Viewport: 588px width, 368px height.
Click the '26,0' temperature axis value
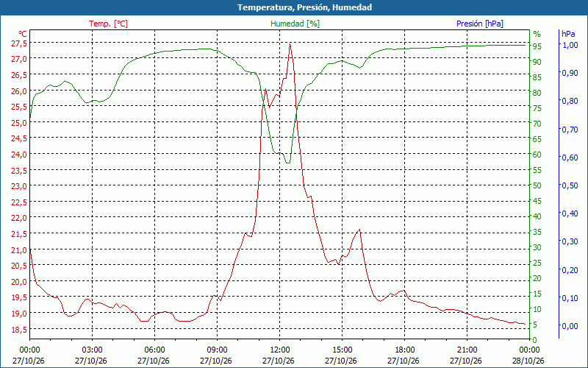[19, 91]
